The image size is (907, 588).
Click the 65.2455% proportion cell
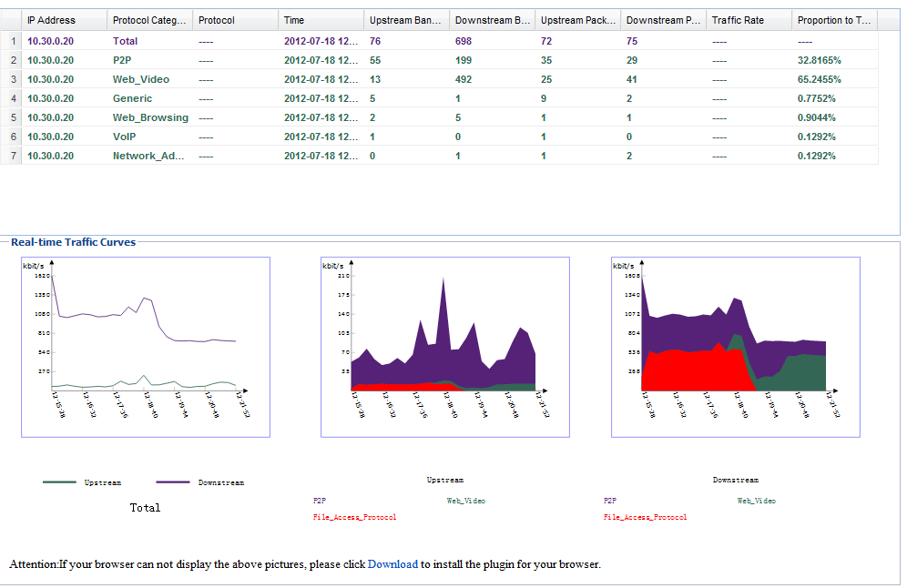pyautogui.click(x=819, y=79)
